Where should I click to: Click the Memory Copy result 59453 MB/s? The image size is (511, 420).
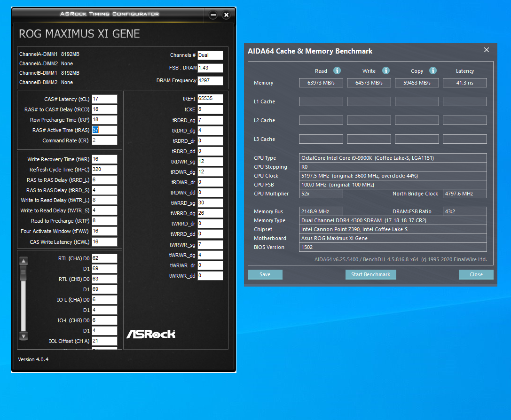tap(417, 83)
